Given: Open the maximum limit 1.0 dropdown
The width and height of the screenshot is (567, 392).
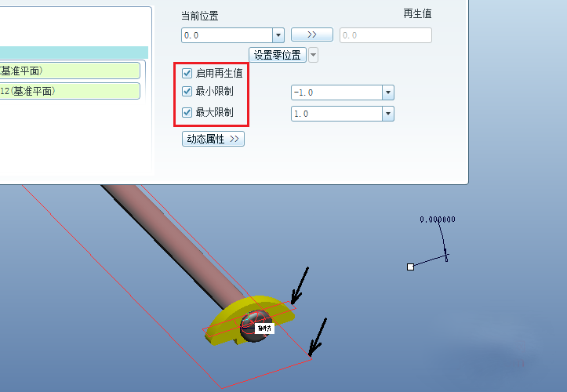Looking at the screenshot, I should point(388,114).
